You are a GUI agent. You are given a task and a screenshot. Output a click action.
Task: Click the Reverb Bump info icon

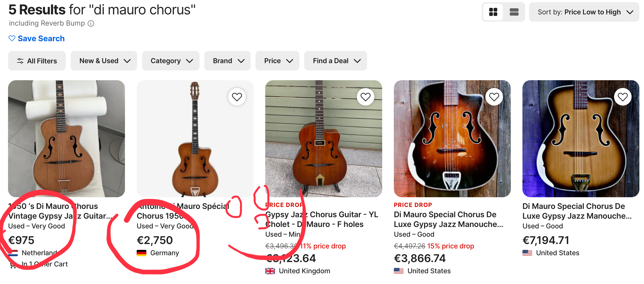(91, 23)
